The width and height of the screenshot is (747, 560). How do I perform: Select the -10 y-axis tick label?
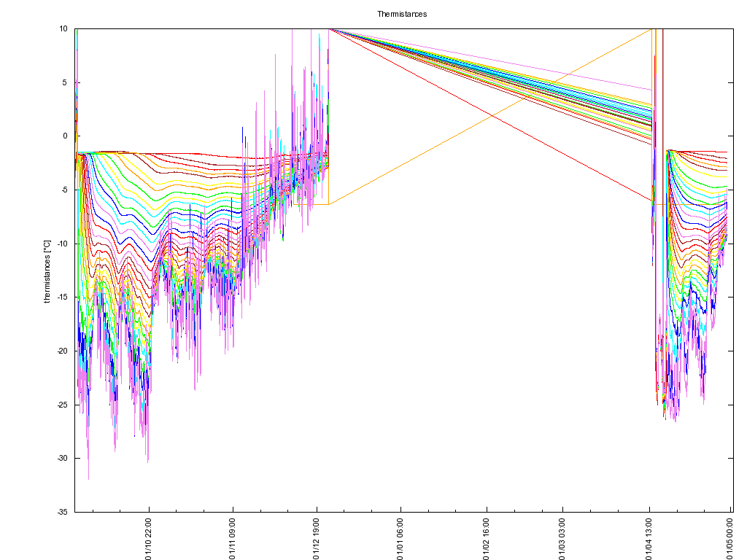pos(62,244)
